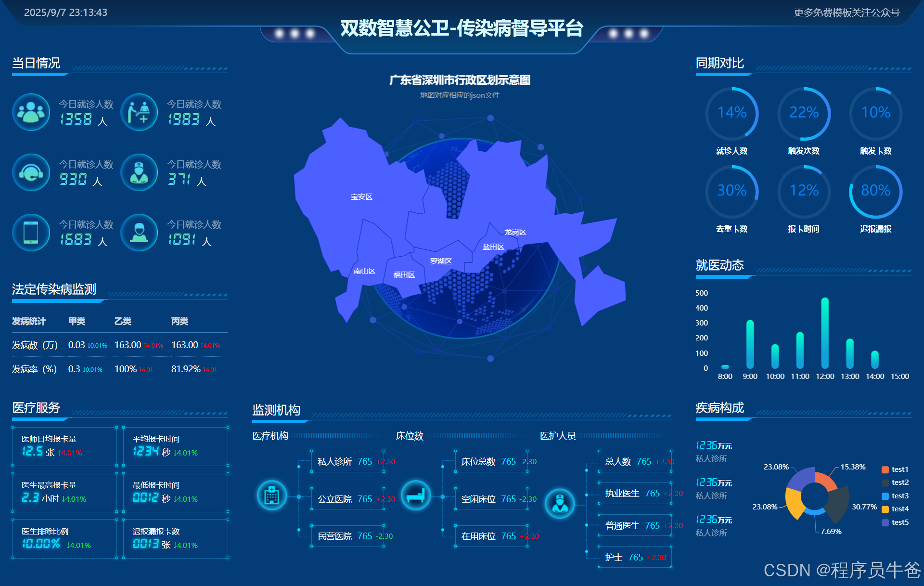This screenshot has width=924, height=586.
Task: Click the person avatar icon beside 1091
Action: click(139, 233)
